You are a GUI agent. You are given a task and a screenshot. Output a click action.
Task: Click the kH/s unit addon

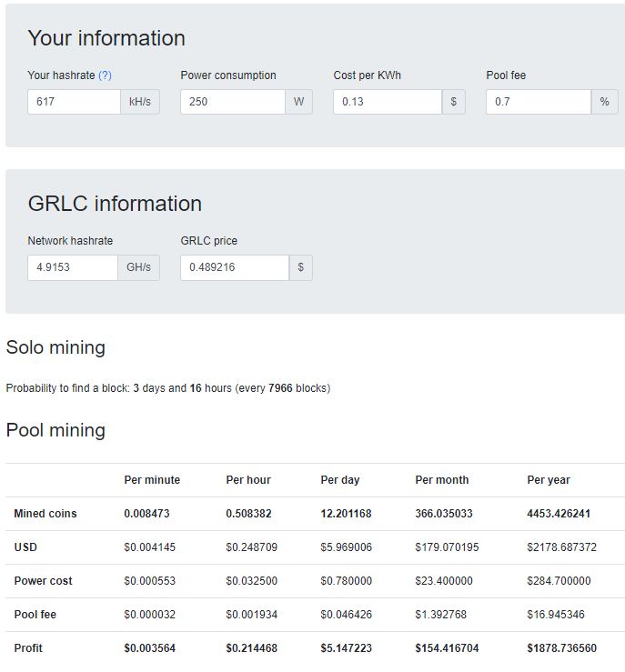[x=140, y=102]
